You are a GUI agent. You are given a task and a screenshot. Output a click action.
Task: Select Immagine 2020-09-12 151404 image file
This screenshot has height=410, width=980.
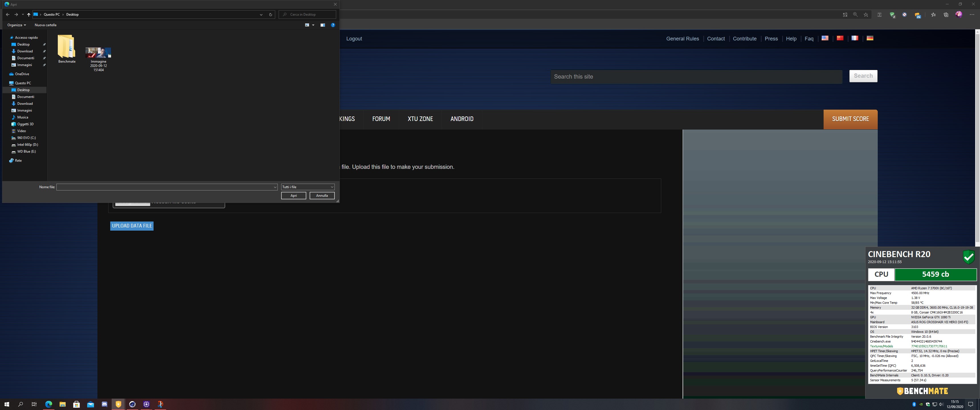click(x=99, y=59)
